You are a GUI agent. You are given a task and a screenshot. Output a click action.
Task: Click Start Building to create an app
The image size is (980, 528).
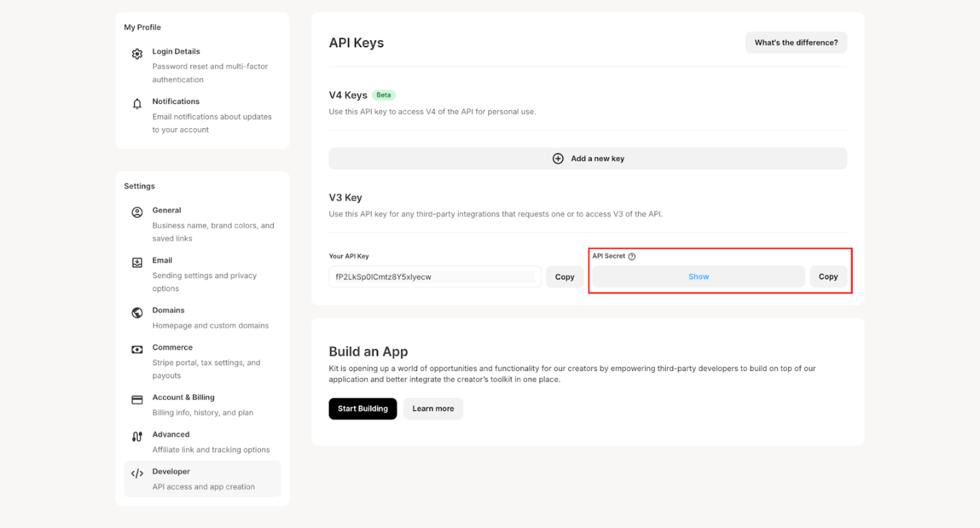(x=362, y=408)
